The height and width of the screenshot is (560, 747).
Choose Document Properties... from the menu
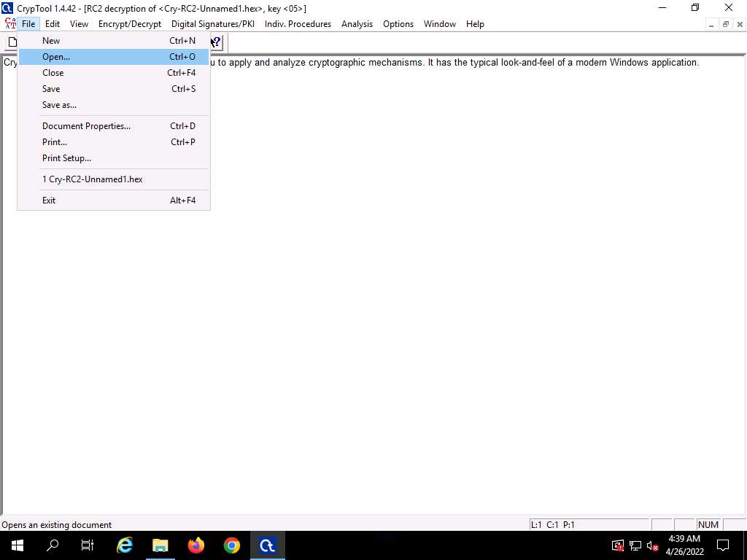pyautogui.click(x=86, y=126)
